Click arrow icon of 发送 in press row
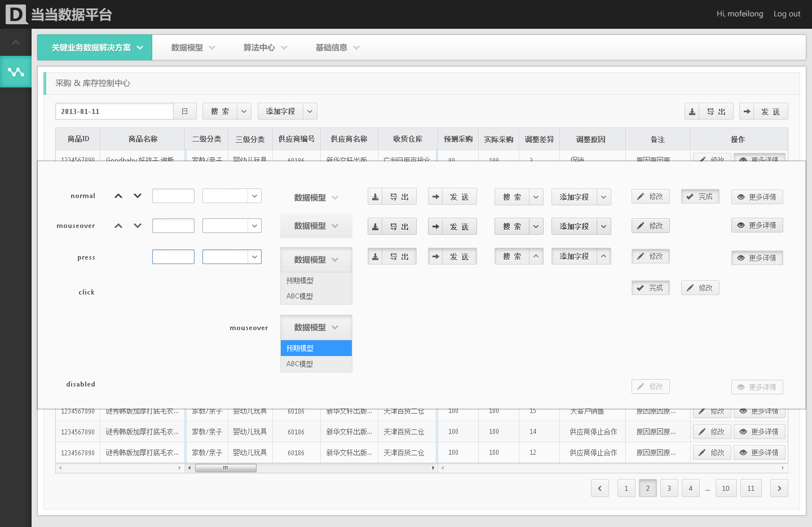Image resolution: width=812 pixels, height=527 pixels. 435,257
